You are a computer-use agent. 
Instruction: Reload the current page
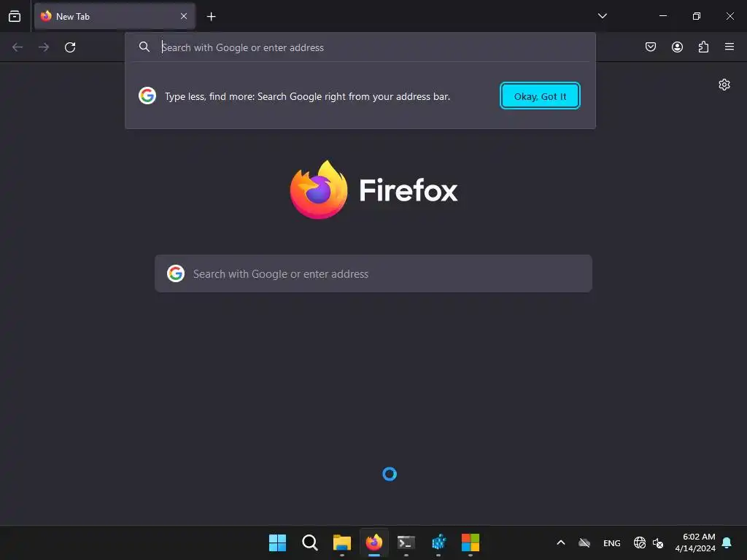(70, 47)
